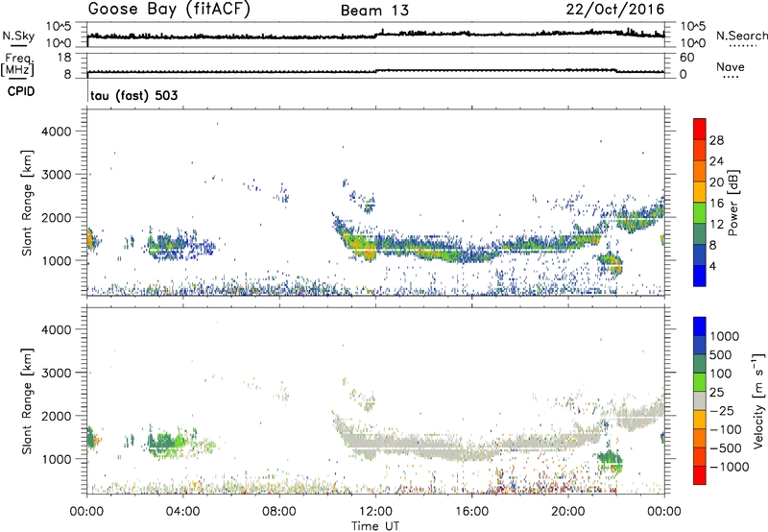Click the 22/Oct/2016 date label
The width and height of the screenshot is (768, 532).
tap(615, 10)
